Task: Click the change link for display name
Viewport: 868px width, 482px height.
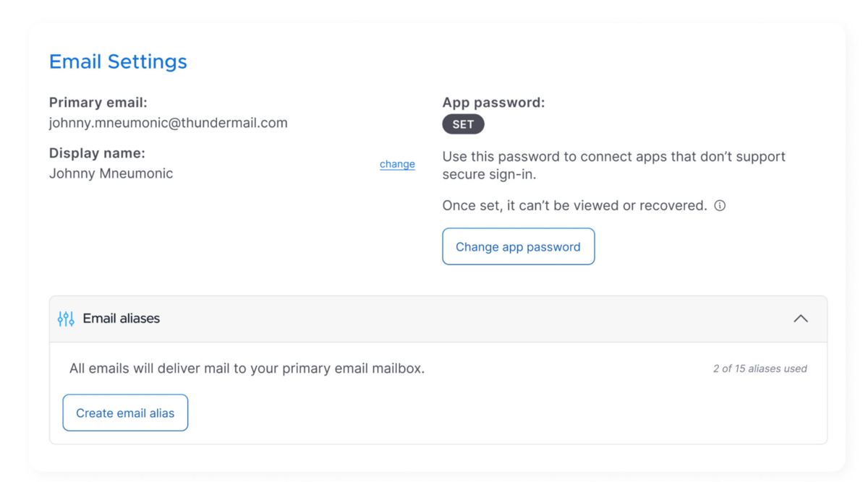Action: 397,164
